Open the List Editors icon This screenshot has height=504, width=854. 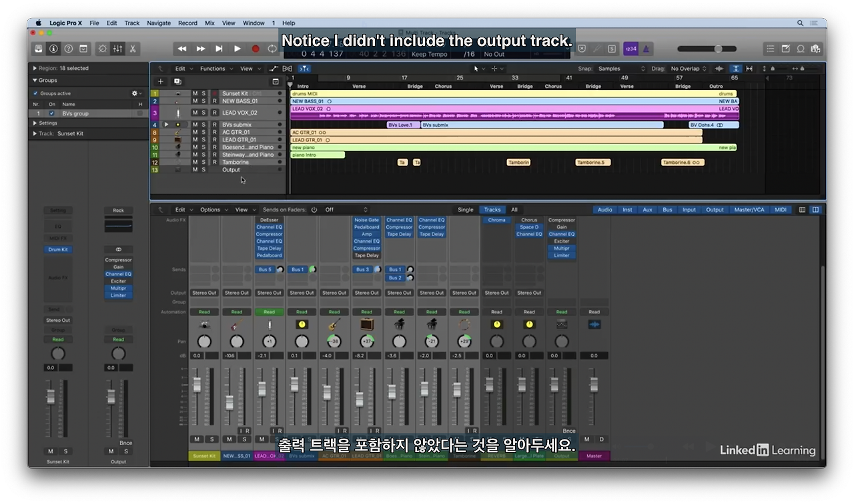771,49
